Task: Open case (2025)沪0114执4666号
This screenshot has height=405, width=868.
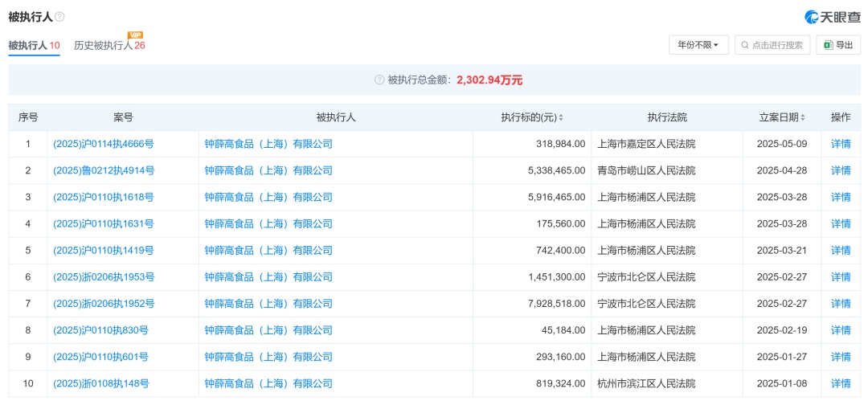Action: tap(103, 144)
